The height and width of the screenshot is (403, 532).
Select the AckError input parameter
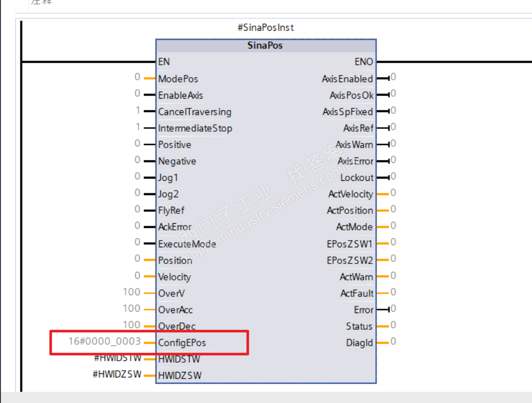click(x=175, y=227)
